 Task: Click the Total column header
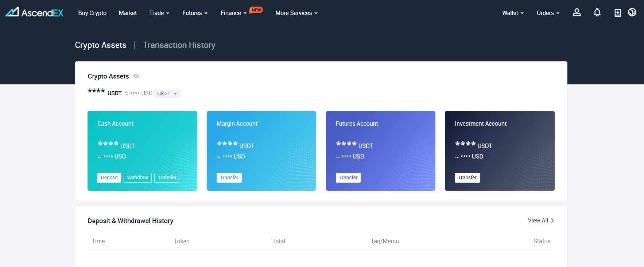(279, 241)
